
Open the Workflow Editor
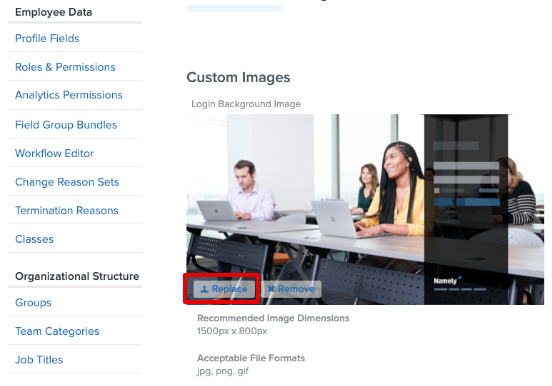[x=54, y=153]
